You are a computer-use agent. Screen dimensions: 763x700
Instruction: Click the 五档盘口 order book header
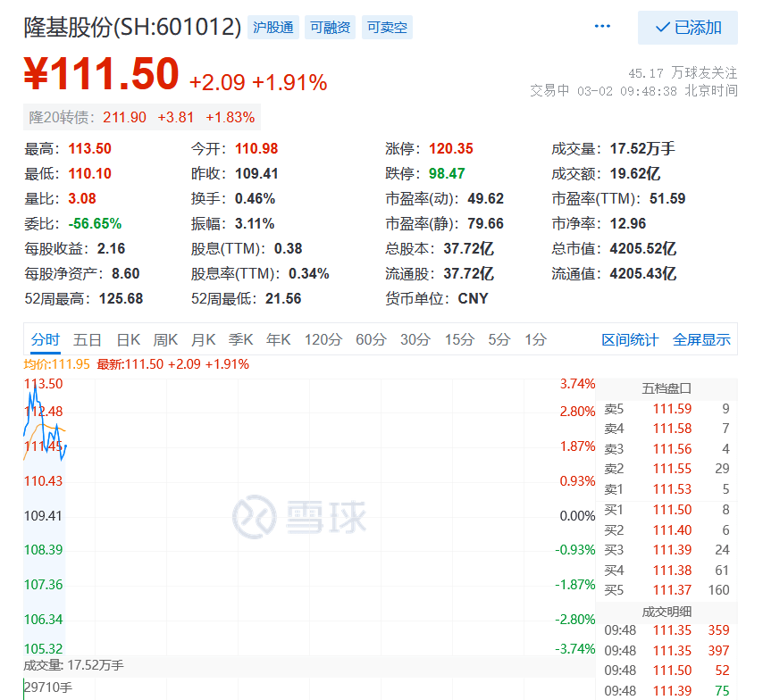tap(667, 388)
